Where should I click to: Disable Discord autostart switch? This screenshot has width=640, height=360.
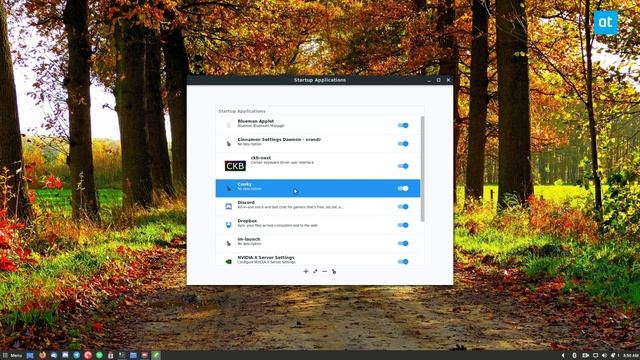pyautogui.click(x=403, y=207)
